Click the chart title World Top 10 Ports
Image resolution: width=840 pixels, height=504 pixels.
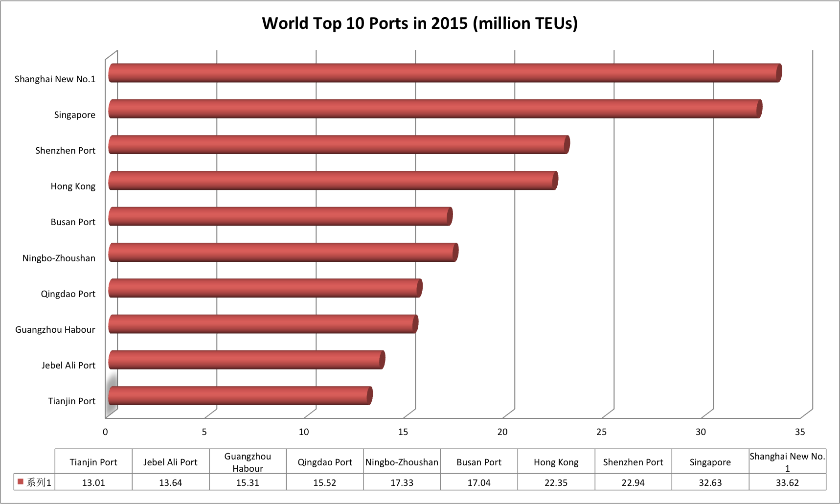coord(420,23)
